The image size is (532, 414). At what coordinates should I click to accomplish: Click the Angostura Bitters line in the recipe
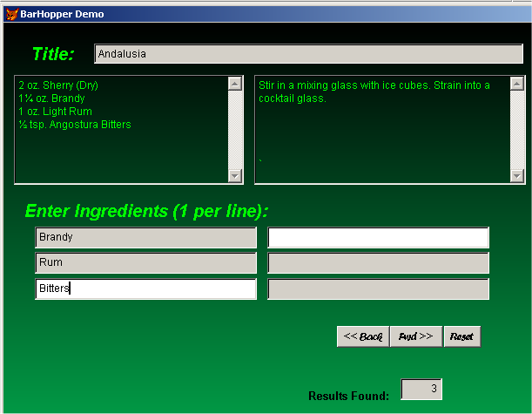point(75,125)
